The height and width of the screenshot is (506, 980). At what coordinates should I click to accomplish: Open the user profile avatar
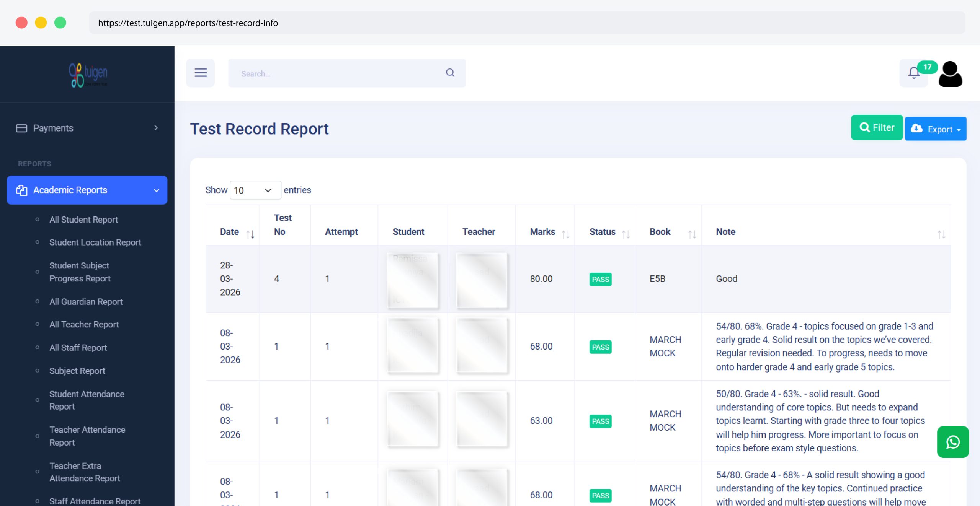(x=950, y=74)
